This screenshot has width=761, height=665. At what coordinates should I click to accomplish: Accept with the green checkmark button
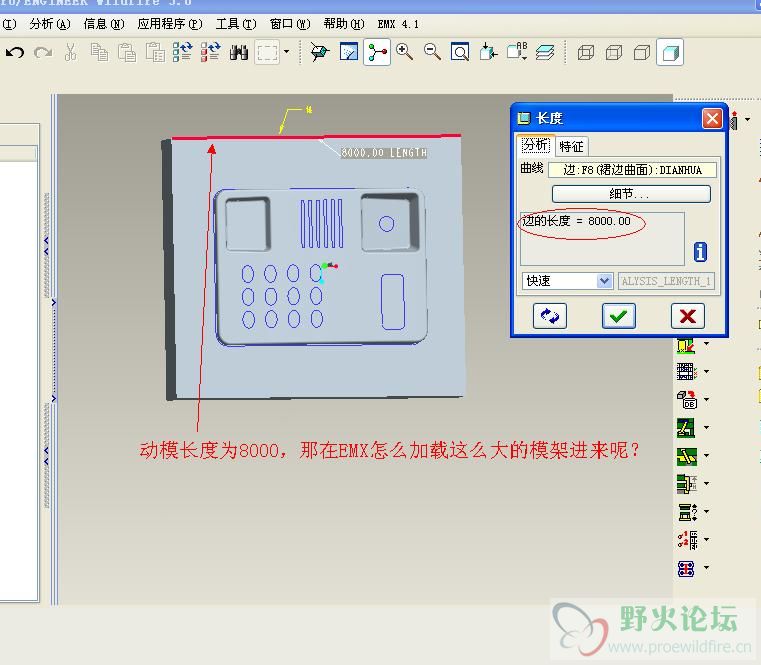pos(618,316)
